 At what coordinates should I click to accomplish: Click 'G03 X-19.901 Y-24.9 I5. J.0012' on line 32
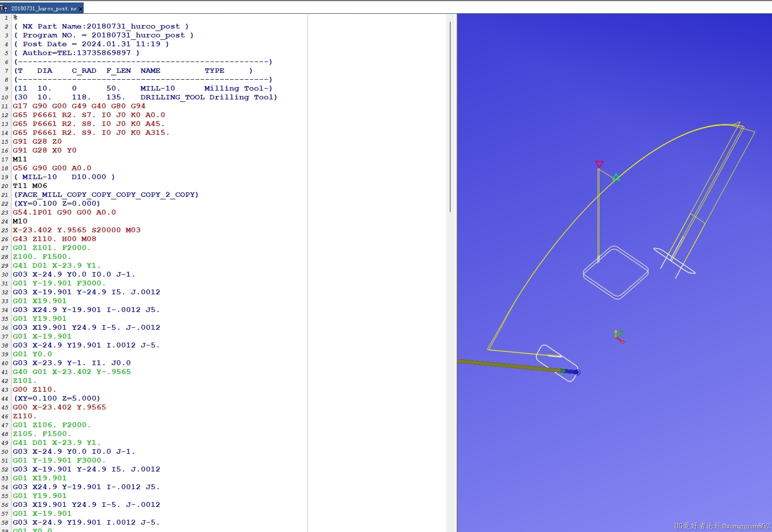[87, 292]
